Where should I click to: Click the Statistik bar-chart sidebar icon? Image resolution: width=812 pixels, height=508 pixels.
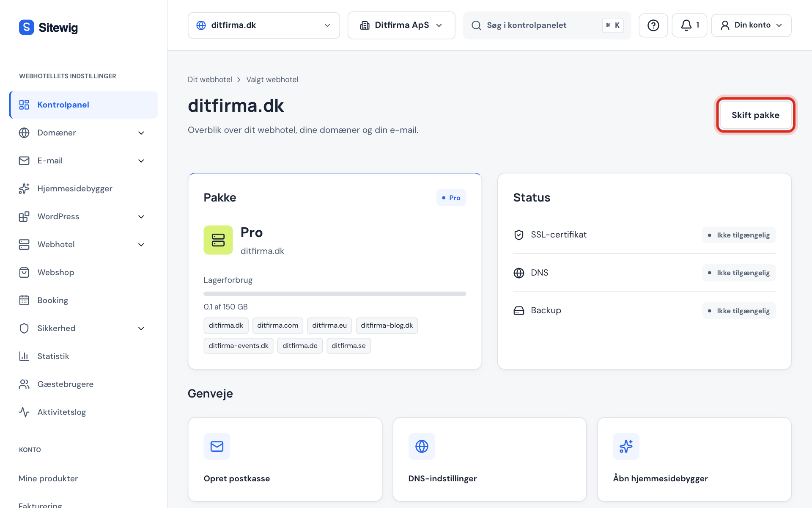[24, 356]
